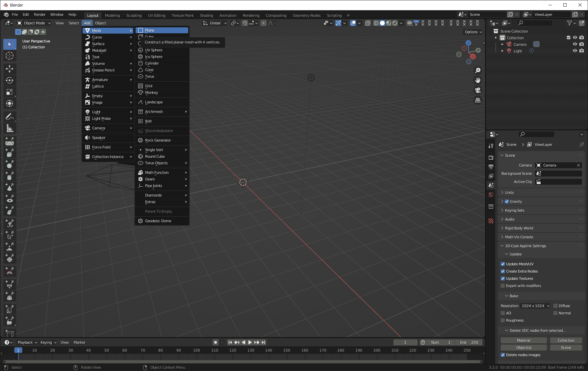Screen dimensions: 588x371
Task: Open the Output properties tab icon
Action: (x=491, y=167)
